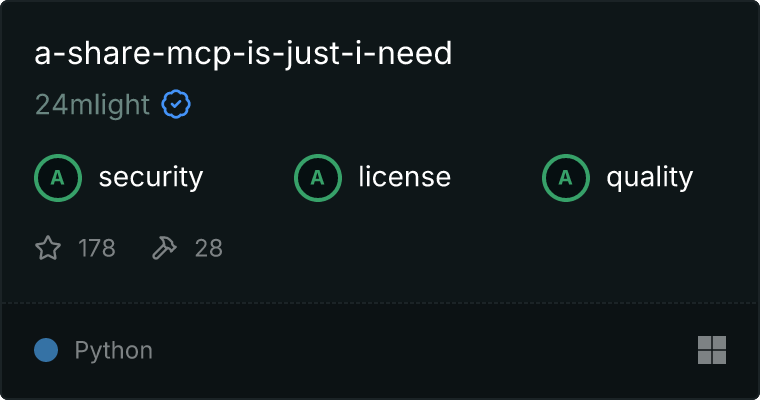
Task: Click the 28 tools count
Action: 208,248
